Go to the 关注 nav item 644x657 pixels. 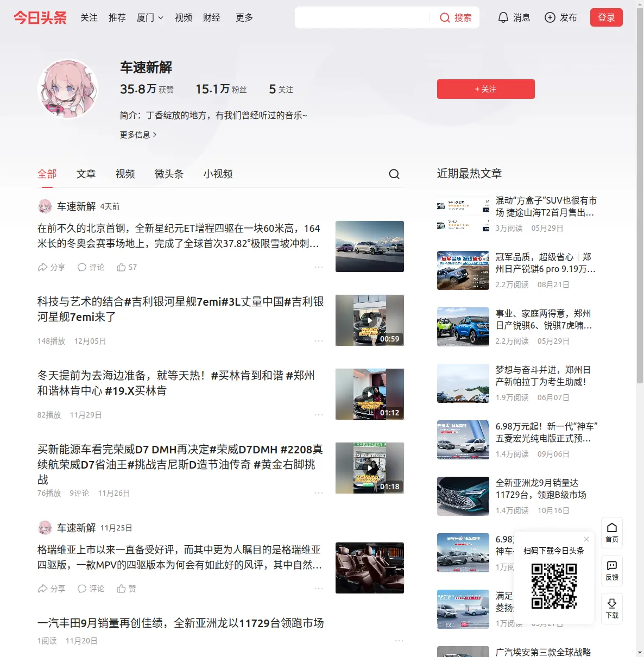tap(89, 17)
